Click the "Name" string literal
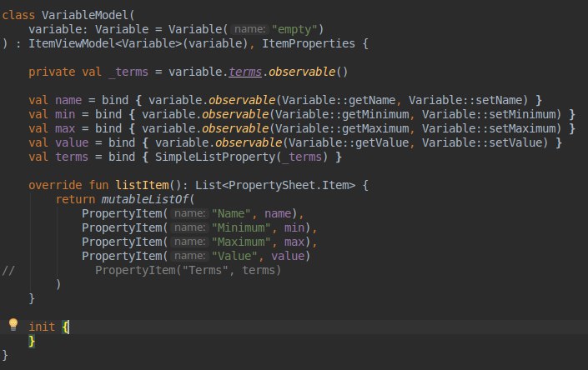 pos(231,214)
